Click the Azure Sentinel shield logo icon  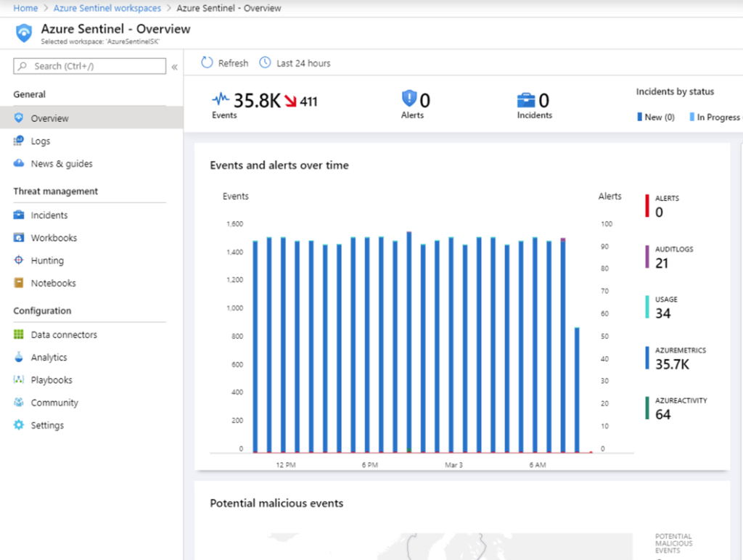24,33
